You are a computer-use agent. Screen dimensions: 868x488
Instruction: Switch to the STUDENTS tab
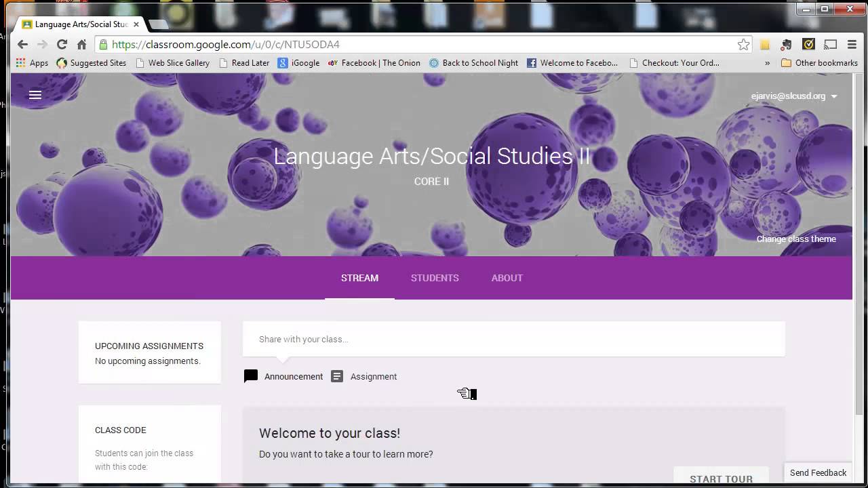[x=435, y=278]
